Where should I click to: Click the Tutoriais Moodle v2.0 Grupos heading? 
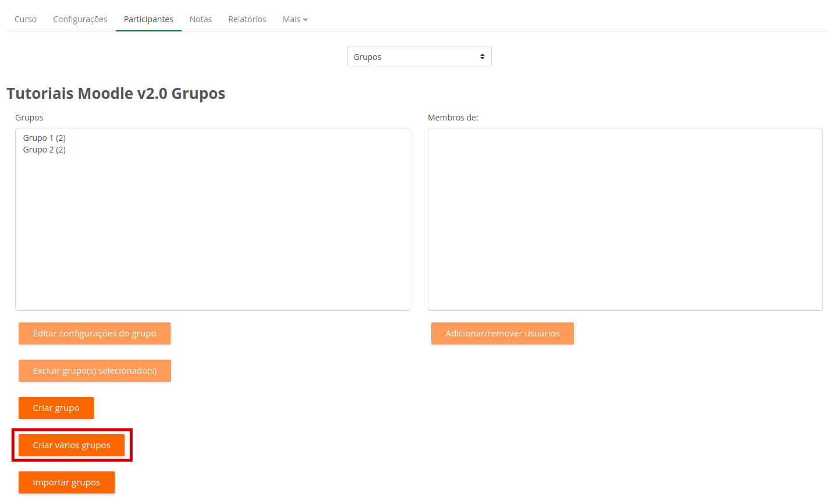(116, 94)
